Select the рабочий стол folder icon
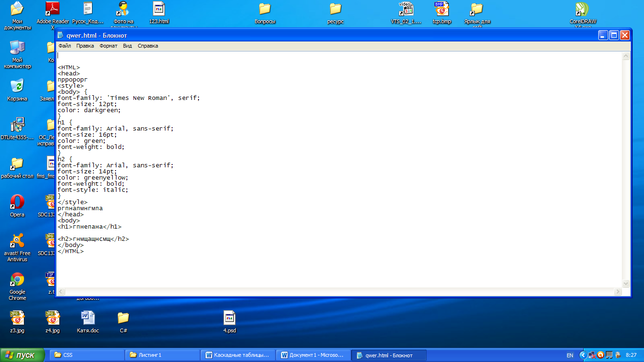644x362 pixels. coord(17,167)
